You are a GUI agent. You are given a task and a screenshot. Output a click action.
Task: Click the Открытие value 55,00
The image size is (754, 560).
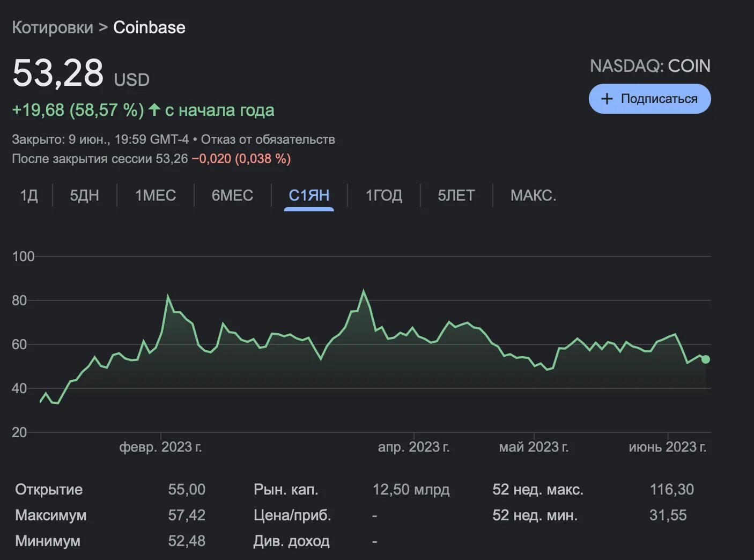(187, 489)
